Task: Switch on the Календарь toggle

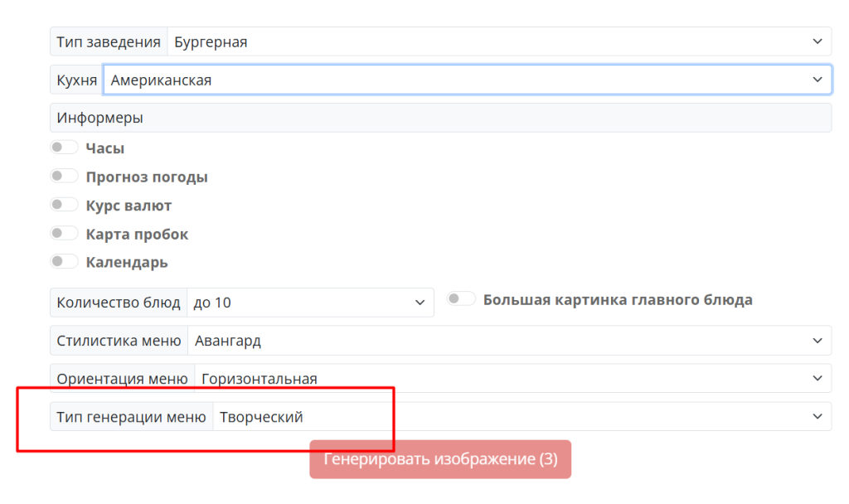Action: point(64,262)
